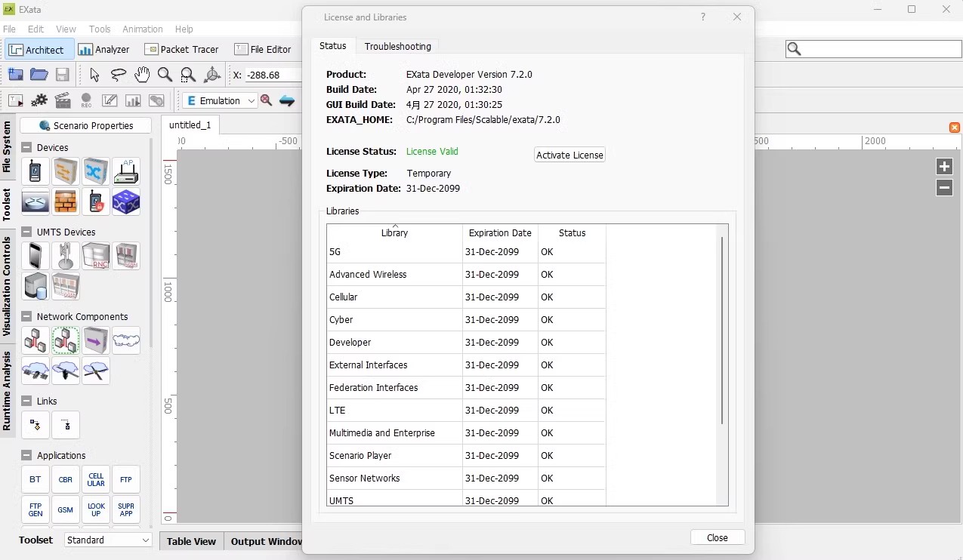Select the UMTS antenna tower device

[66, 256]
